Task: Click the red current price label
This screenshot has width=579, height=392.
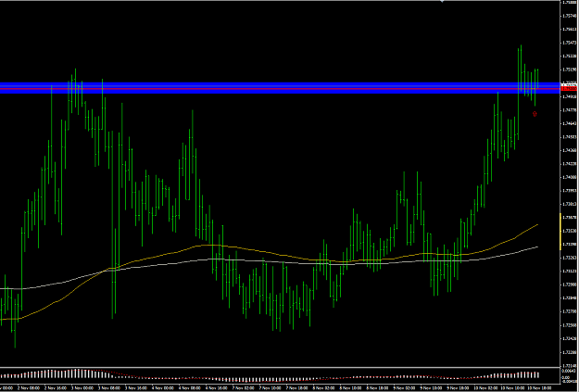Action: [569, 89]
